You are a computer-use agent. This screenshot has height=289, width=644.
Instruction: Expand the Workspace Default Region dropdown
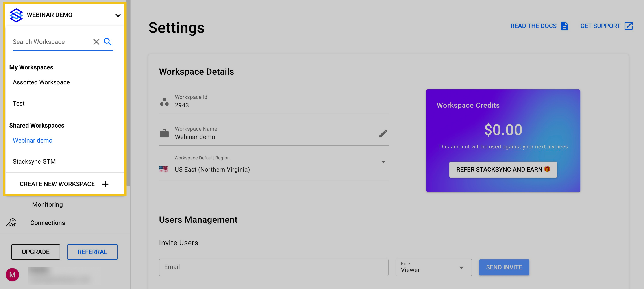[x=383, y=162]
